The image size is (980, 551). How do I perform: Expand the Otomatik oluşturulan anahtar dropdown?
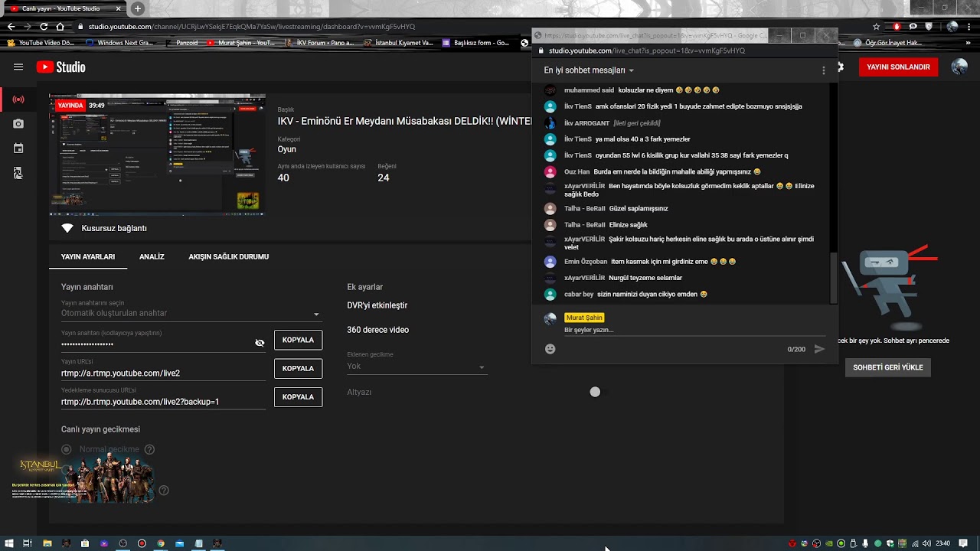191,313
